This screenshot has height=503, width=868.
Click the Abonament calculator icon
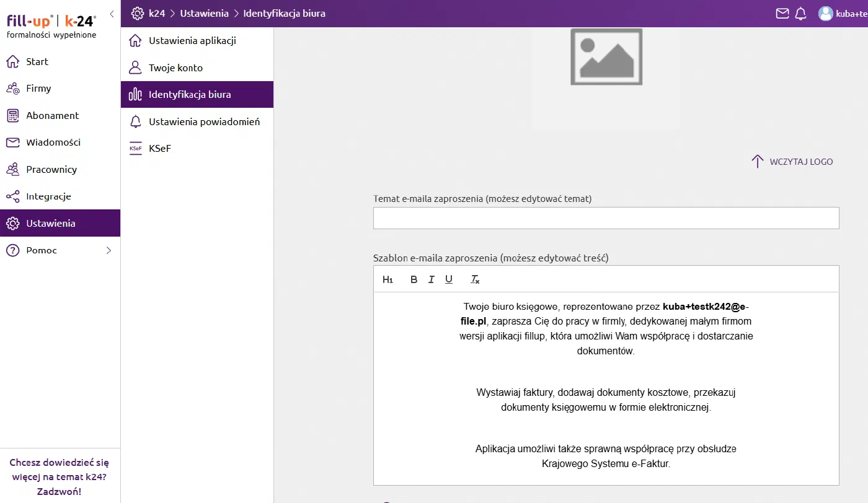pyautogui.click(x=12, y=115)
